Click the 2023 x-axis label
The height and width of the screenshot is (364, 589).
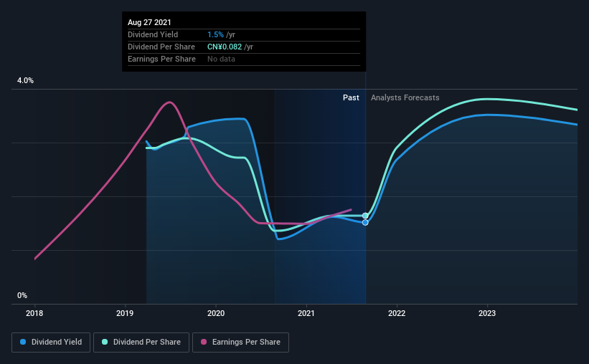tap(487, 313)
